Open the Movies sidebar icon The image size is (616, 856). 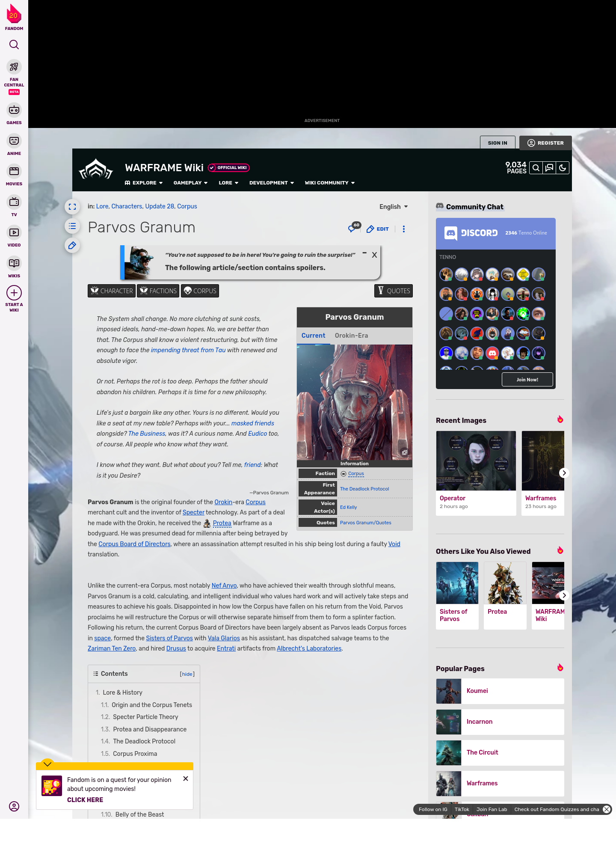(14, 171)
